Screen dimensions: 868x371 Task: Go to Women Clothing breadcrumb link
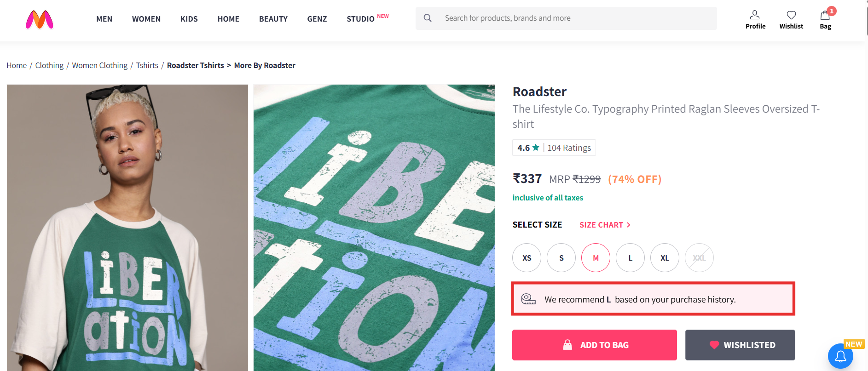pos(100,65)
